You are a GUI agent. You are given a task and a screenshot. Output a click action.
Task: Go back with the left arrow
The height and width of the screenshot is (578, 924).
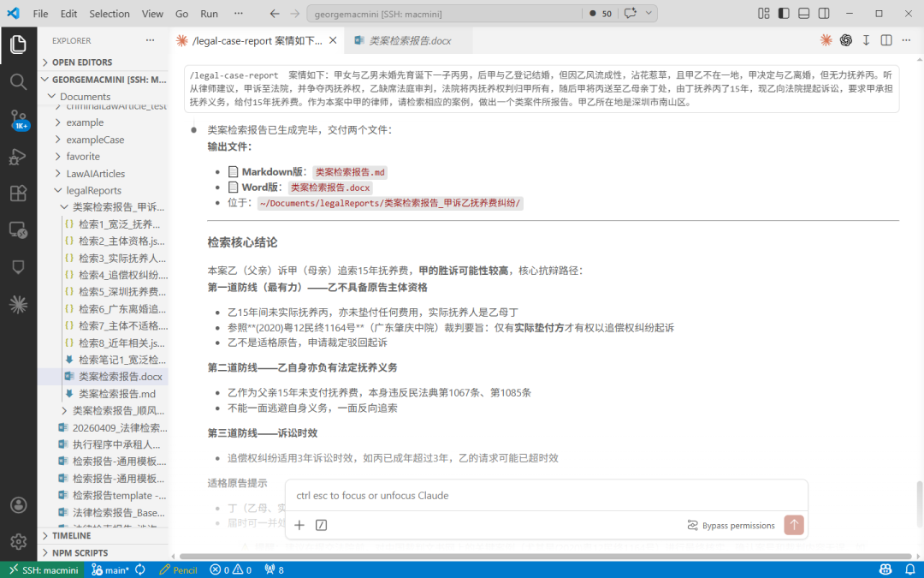pos(275,14)
